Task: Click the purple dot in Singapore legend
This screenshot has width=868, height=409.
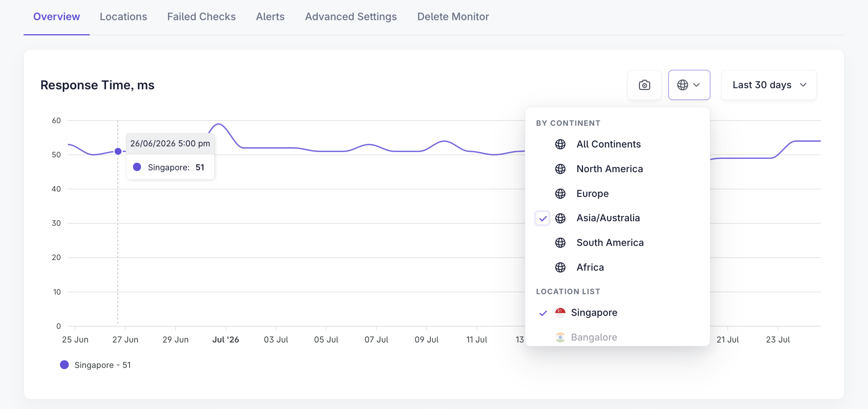Action: pyautogui.click(x=64, y=365)
